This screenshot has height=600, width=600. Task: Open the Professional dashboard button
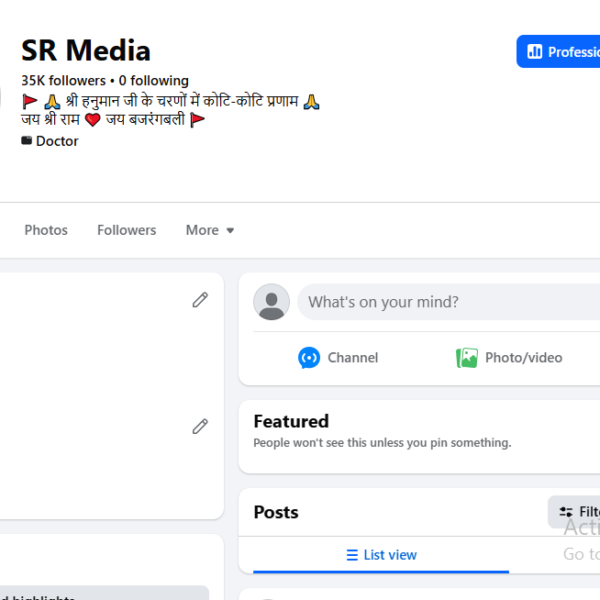pyautogui.click(x=558, y=51)
